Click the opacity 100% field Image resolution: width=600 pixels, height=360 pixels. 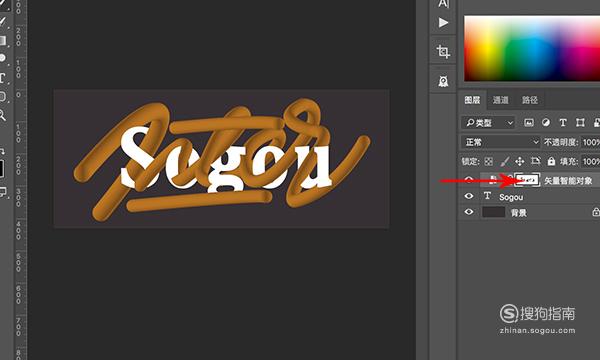pos(590,142)
